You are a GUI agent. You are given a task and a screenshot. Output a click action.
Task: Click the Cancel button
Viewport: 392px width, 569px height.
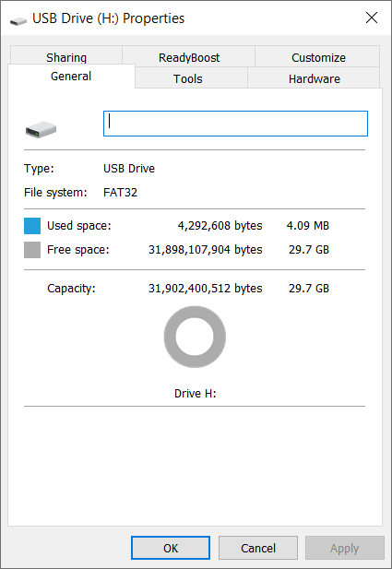pyautogui.click(x=258, y=548)
